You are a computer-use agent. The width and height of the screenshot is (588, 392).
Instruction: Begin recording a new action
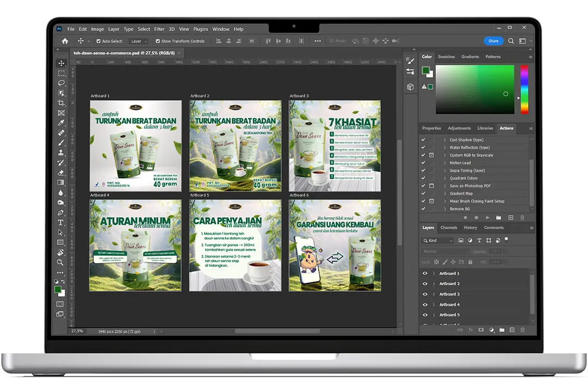tap(476, 217)
